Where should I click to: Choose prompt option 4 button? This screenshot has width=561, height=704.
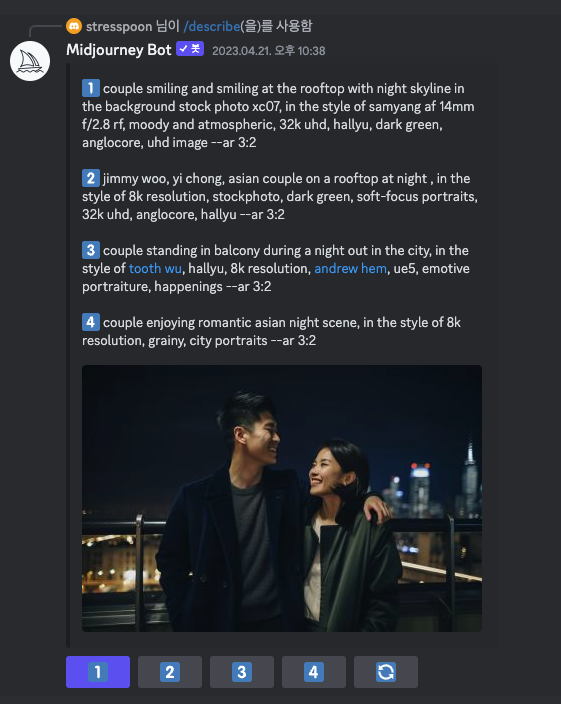[314, 672]
